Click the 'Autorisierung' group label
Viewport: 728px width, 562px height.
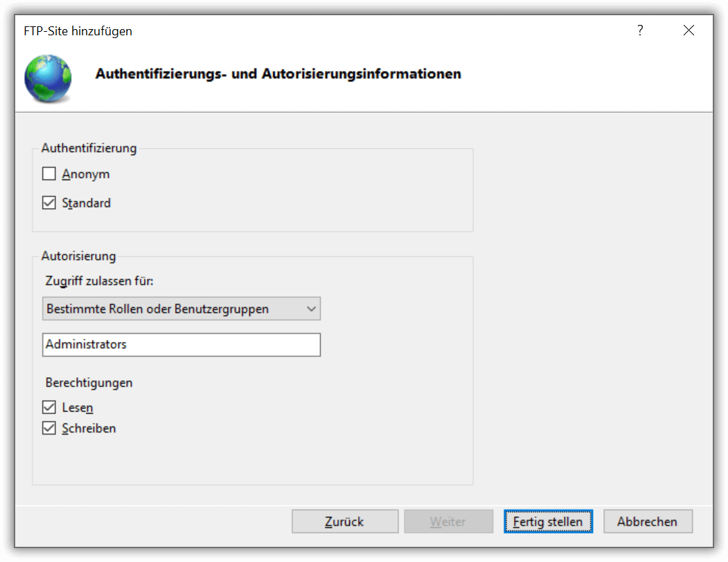tap(78, 255)
